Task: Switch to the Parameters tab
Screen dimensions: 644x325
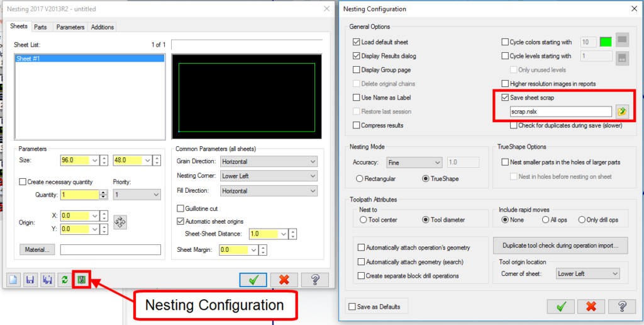Action: [x=70, y=27]
